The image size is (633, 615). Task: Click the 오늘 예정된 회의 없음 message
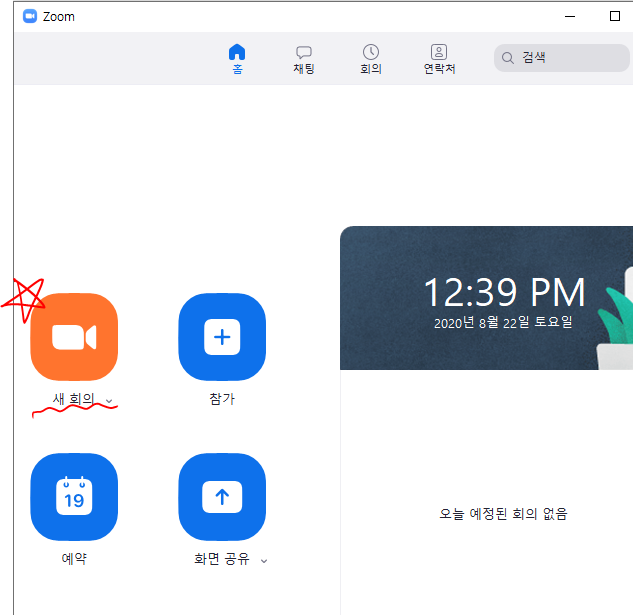503,514
